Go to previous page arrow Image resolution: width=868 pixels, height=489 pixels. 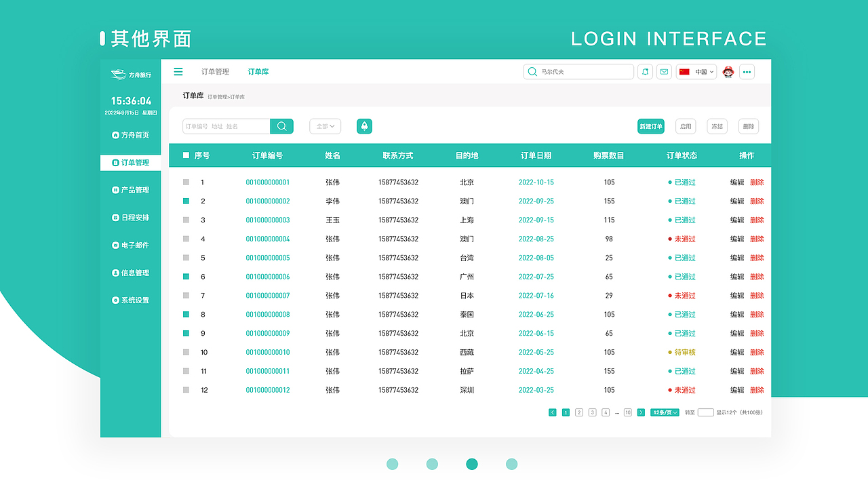tap(553, 412)
